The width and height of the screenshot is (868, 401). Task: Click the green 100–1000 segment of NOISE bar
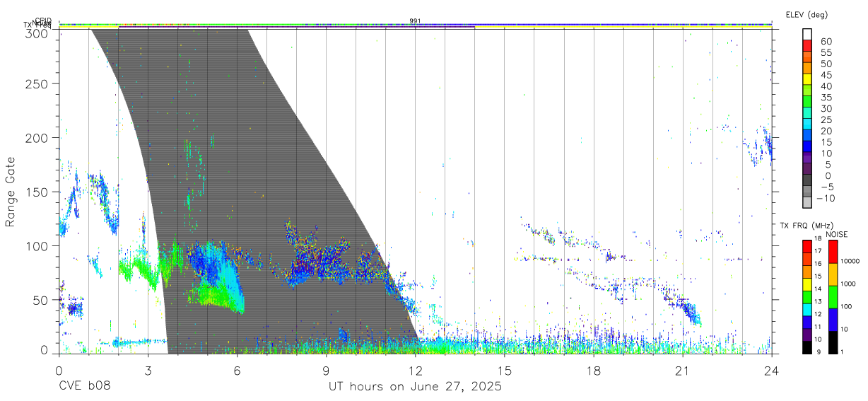pos(833,297)
